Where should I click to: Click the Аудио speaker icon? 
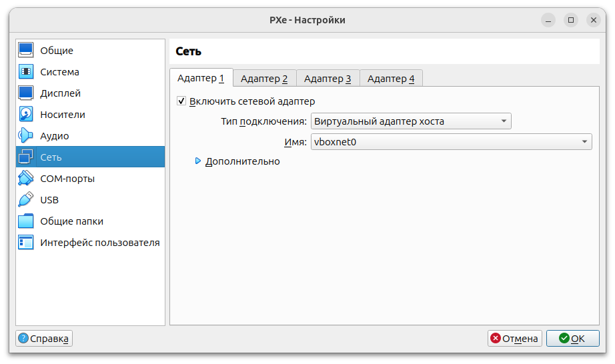(26, 136)
